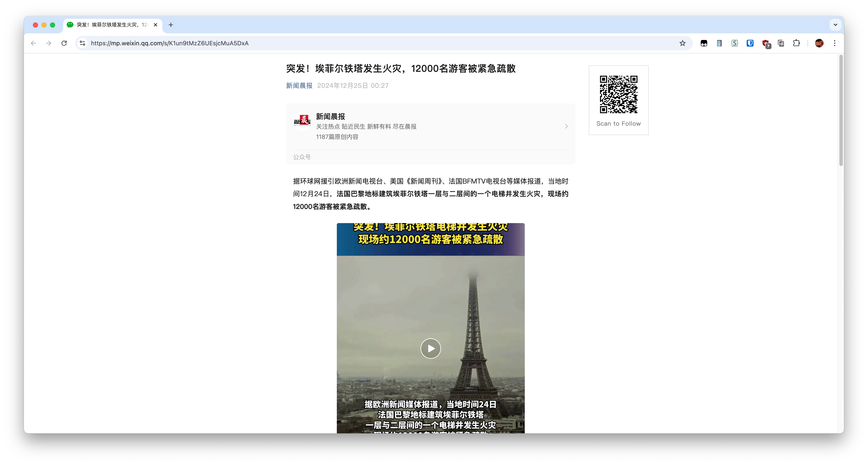The height and width of the screenshot is (465, 868).
Task: Expand the 新闻晨报 account details chevron
Action: click(x=566, y=127)
